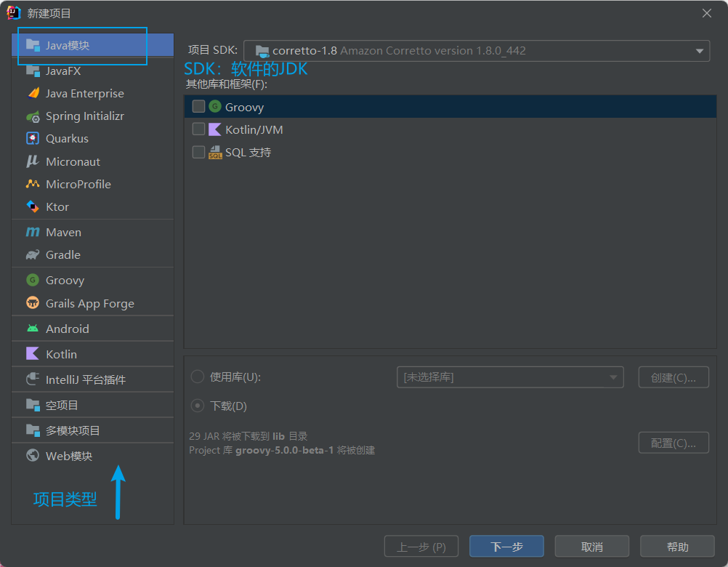This screenshot has width=728, height=567.
Task: Click the 配置(C)... button
Action: (674, 443)
